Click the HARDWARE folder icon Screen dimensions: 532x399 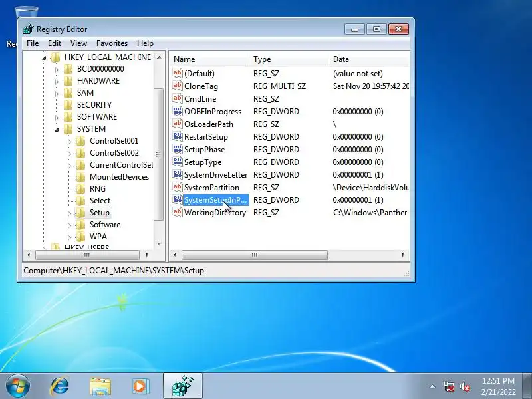click(68, 80)
